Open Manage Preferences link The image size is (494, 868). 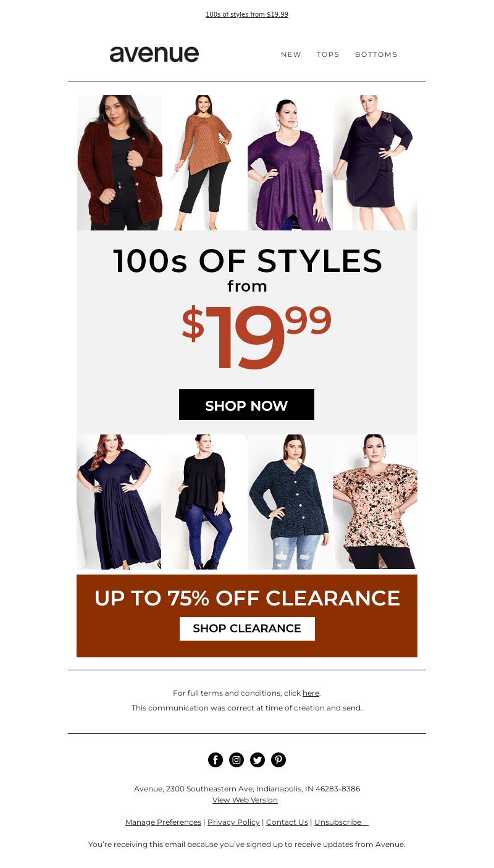click(164, 822)
